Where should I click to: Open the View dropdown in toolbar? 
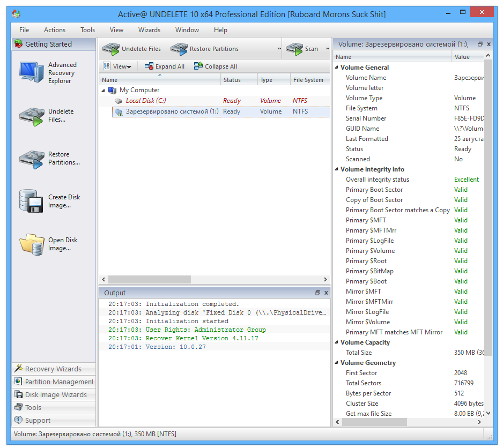(x=117, y=66)
